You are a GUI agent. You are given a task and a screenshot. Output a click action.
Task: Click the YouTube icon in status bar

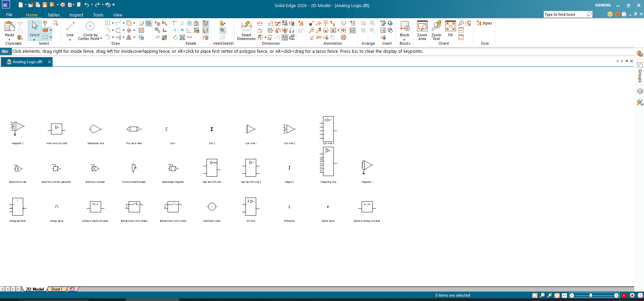coord(624,295)
